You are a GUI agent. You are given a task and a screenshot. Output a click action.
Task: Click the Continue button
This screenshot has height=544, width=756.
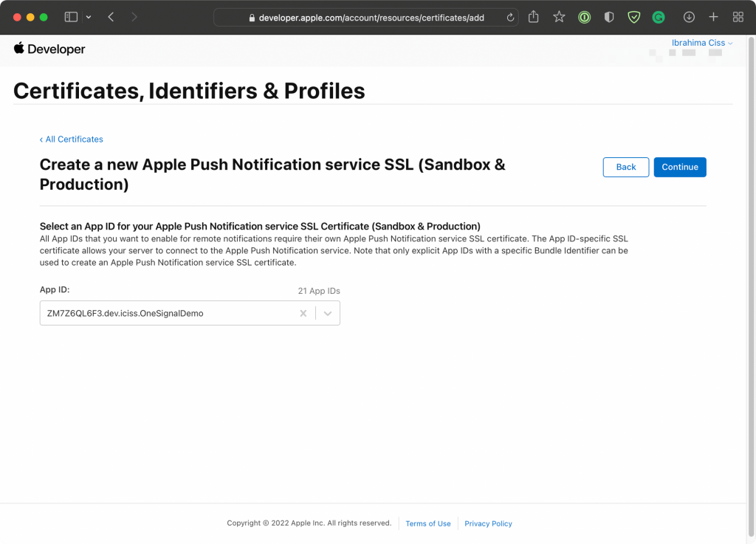click(x=680, y=168)
